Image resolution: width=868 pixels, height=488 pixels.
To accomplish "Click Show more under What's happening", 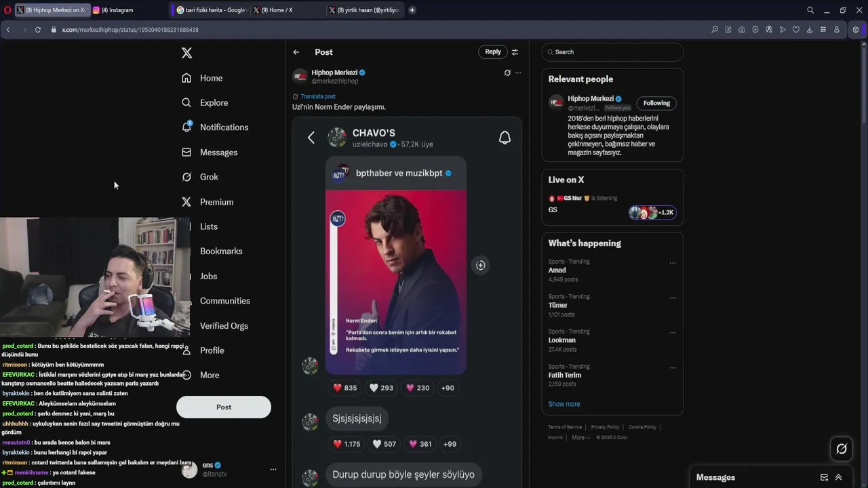I will tap(564, 404).
